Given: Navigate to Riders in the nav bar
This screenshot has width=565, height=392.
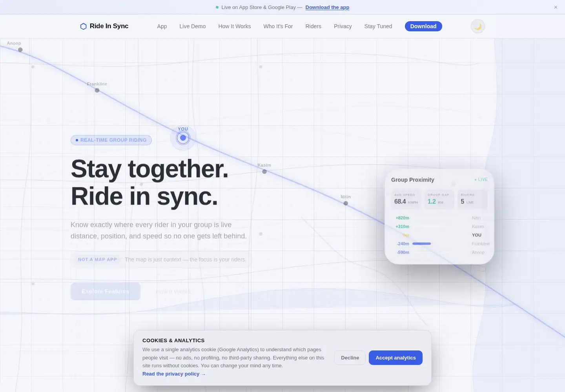Looking at the screenshot, I should 313,26.
